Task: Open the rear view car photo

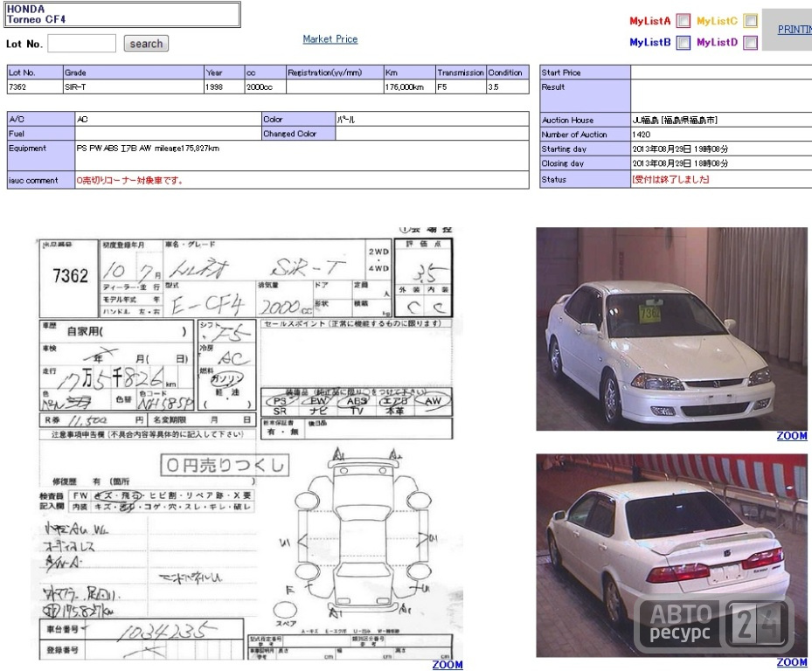Action: (671, 556)
